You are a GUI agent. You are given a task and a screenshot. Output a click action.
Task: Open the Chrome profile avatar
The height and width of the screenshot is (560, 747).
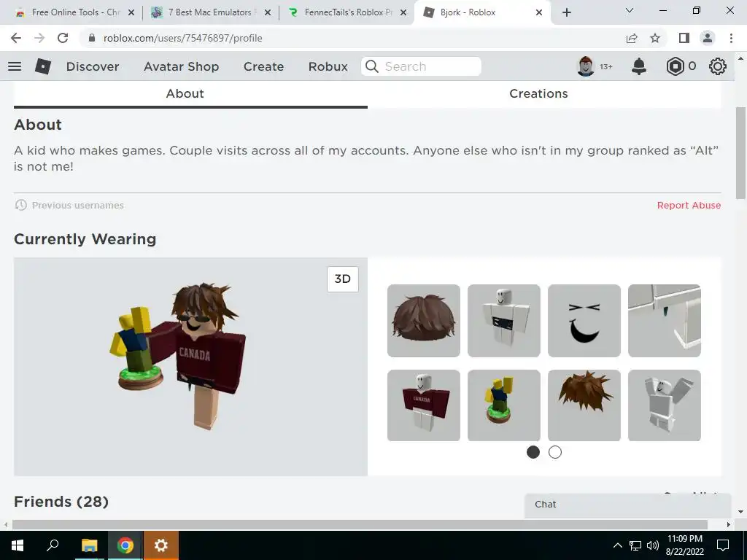tap(708, 38)
